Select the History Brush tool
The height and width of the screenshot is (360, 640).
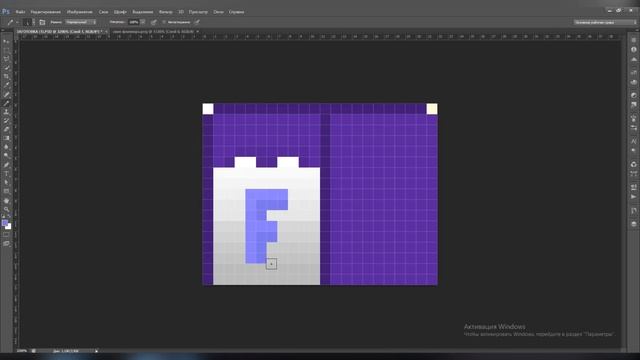[x=6, y=120]
